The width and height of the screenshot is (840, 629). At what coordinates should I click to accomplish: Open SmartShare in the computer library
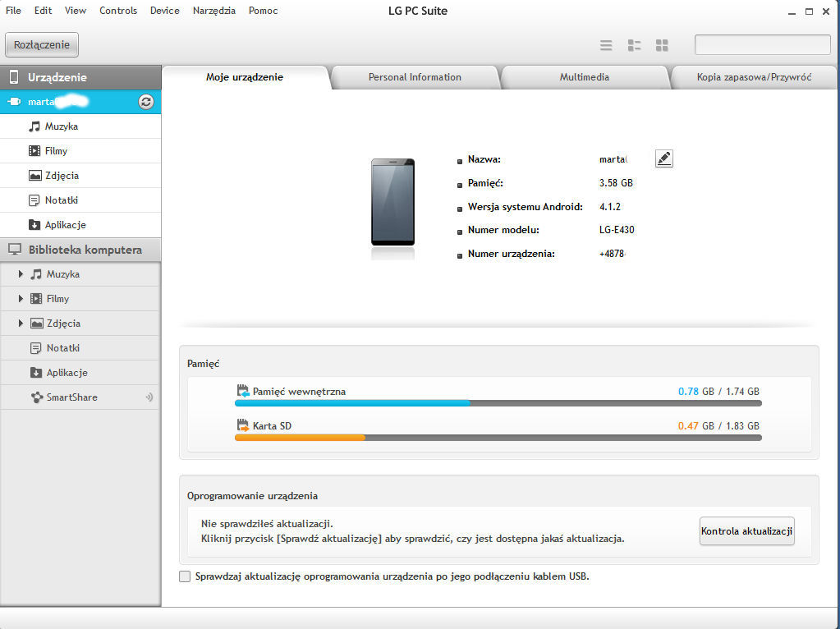[80, 397]
